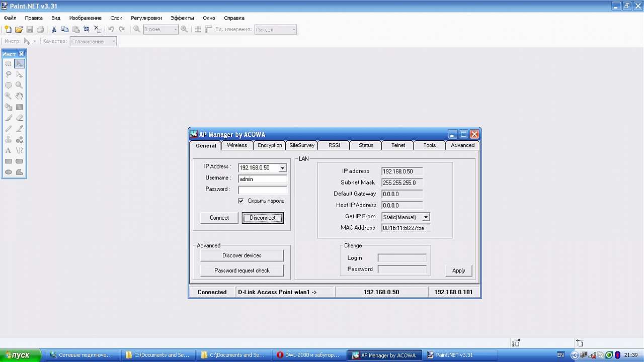
Task: Select the Text tool
Action: [x=9, y=150]
